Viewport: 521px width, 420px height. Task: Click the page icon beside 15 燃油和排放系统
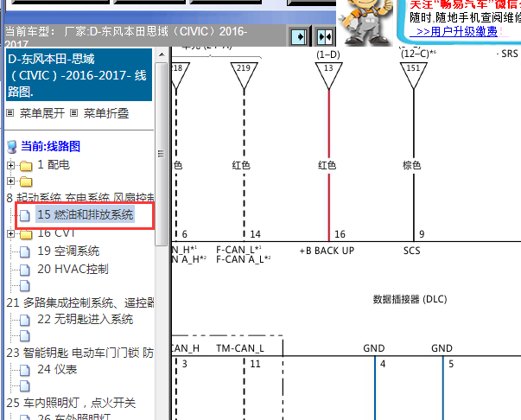24,215
